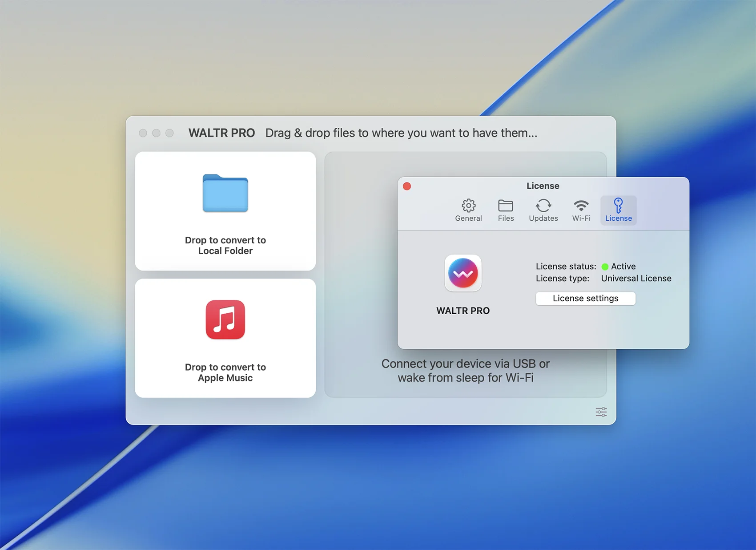Click the WALTR PRO app logo
Screen dimensions: 756x550
pyautogui.click(x=463, y=273)
